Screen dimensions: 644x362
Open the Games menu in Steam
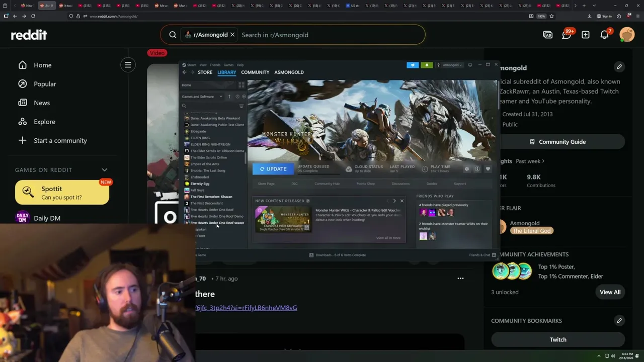pyautogui.click(x=228, y=65)
